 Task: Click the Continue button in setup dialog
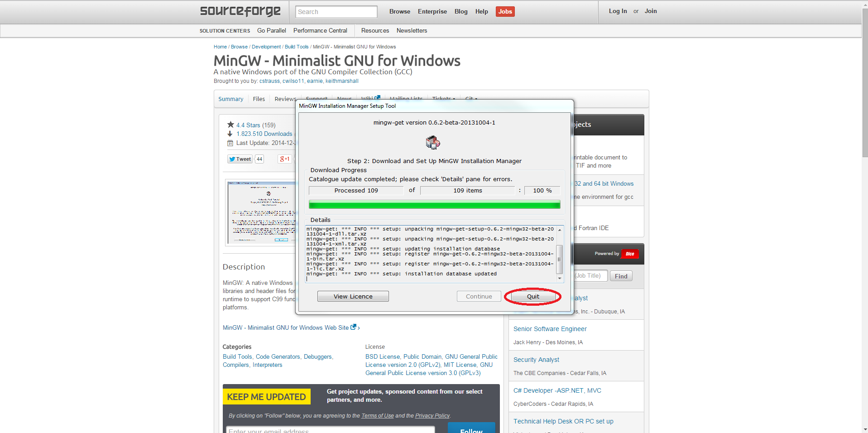pyautogui.click(x=479, y=296)
